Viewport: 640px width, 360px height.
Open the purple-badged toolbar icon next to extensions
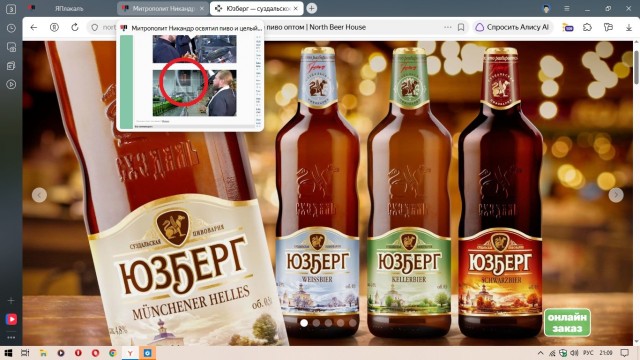pyautogui.click(x=568, y=27)
